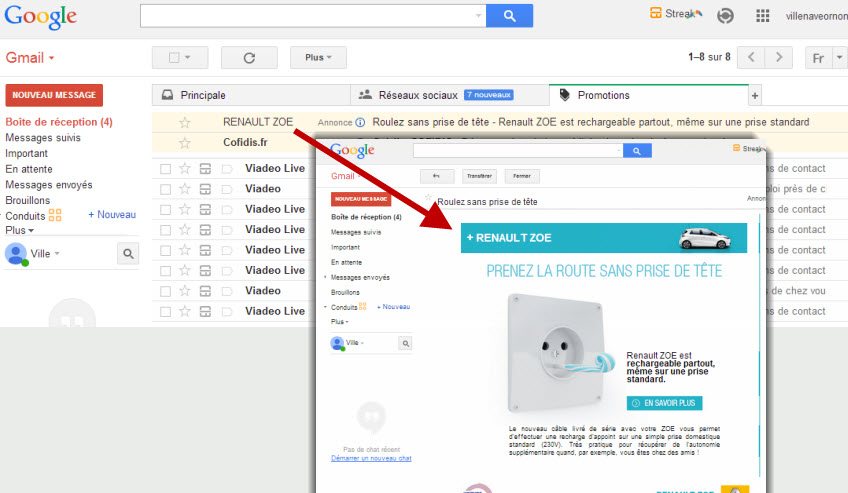848x493 pixels.
Task: Click Démarrer un nouveau chat link
Action: (x=371, y=458)
